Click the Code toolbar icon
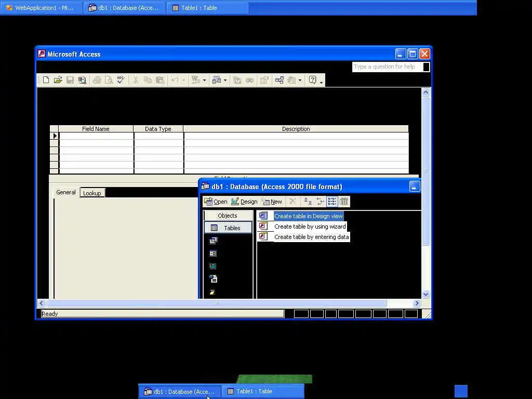The image size is (532, 399). (237, 80)
